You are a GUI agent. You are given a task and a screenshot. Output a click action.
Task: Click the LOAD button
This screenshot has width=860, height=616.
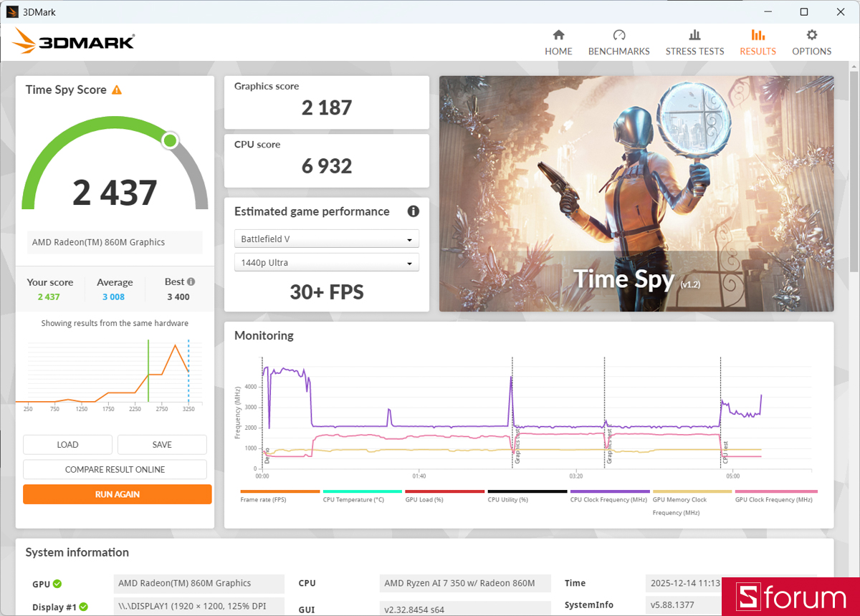coord(67,444)
